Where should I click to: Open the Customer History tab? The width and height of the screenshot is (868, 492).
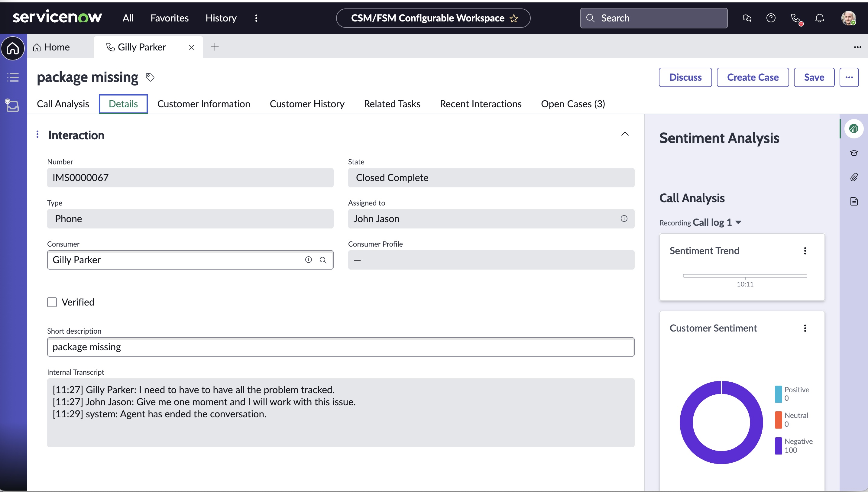(307, 104)
